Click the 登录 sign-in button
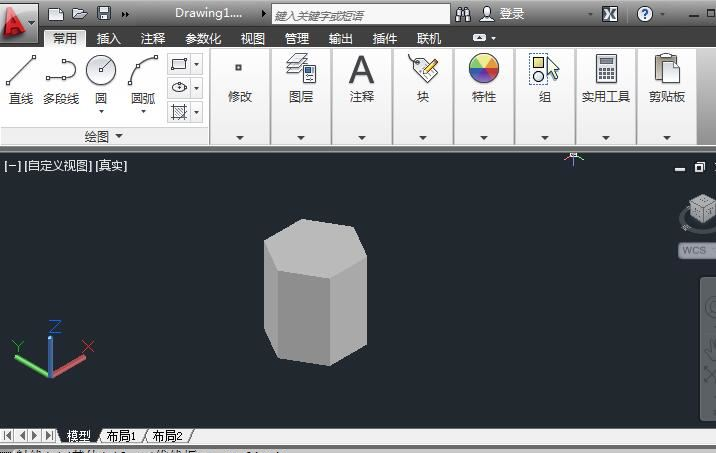Image resolution: width=716 pixels, height=453 pixels. click(x=502, y=14)
